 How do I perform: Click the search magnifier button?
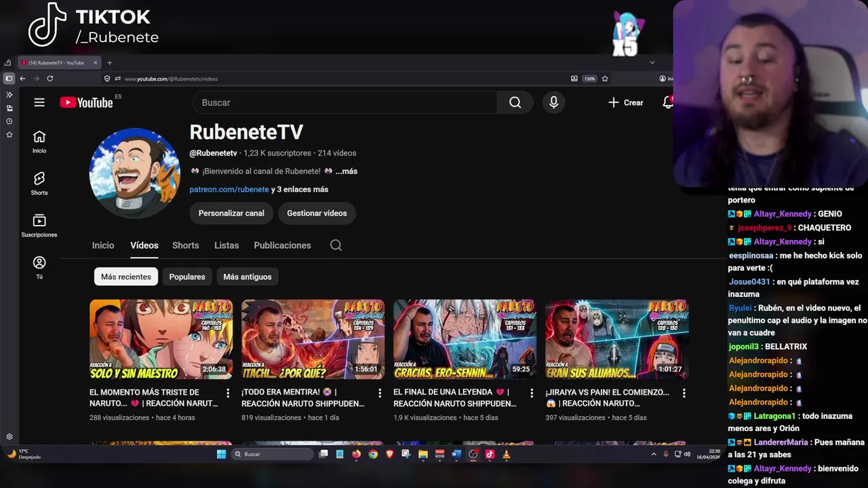[x=515, y=102]
